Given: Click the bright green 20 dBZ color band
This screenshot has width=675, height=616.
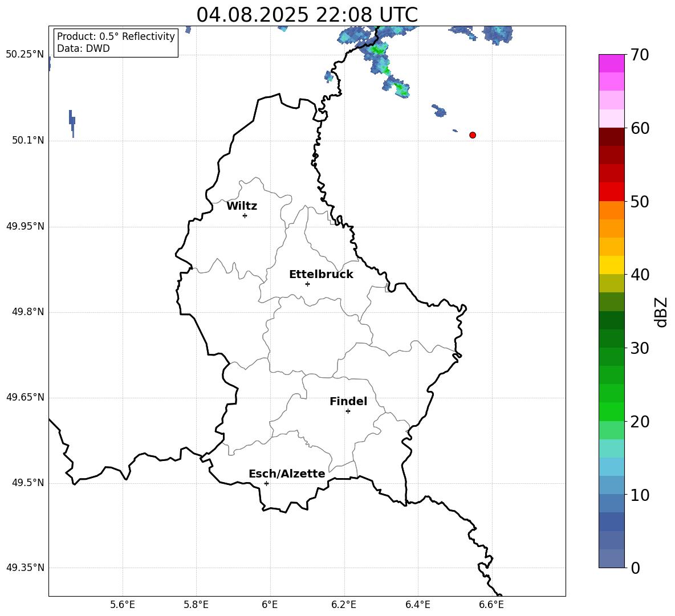Looking at the screenshot, I should click(x=611, y=411).
